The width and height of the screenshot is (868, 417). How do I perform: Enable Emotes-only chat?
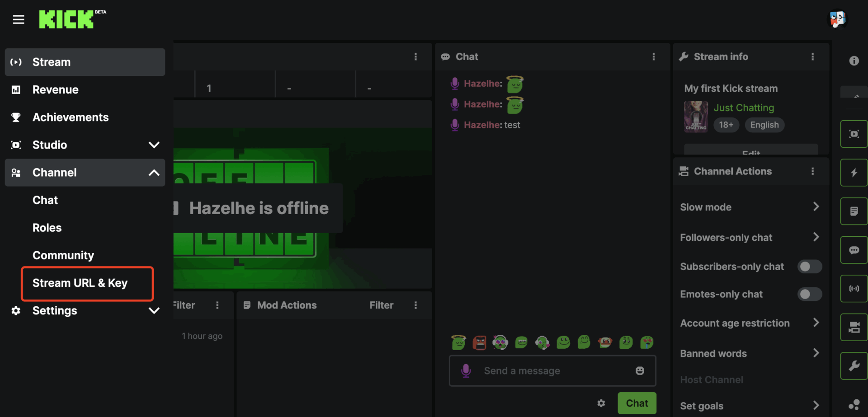click(810, 294)
